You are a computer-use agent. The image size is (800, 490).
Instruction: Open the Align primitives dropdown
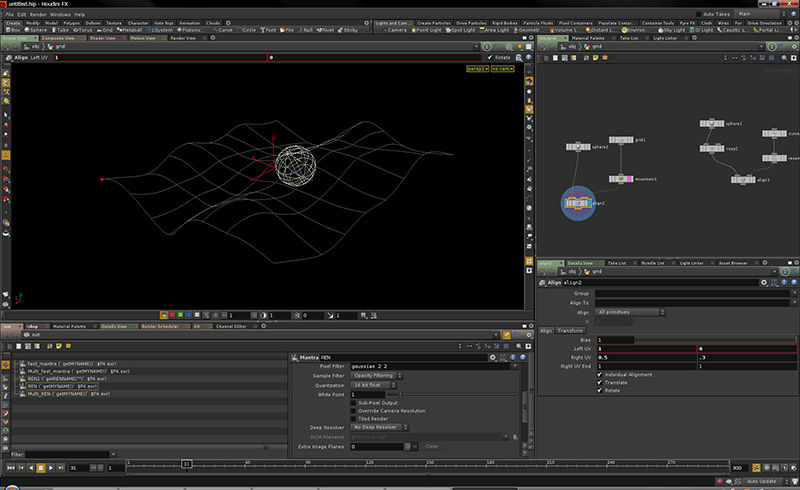tap(628, 312)
